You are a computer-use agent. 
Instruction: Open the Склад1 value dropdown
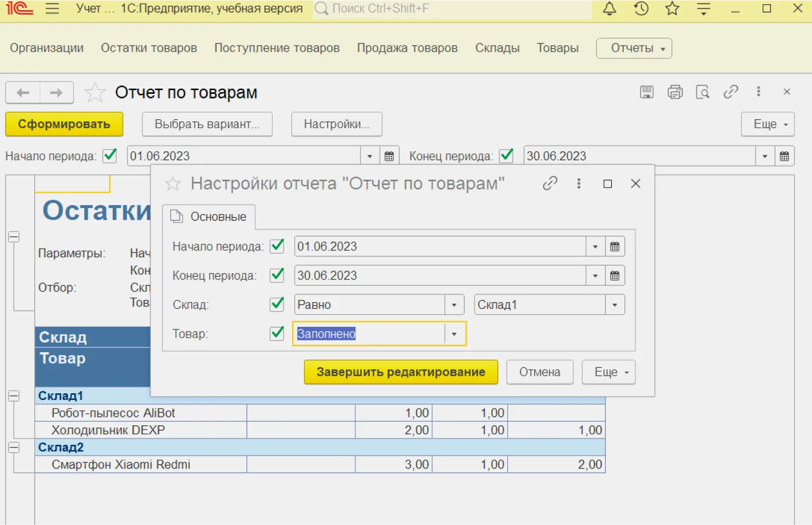(x=615, y=305)
